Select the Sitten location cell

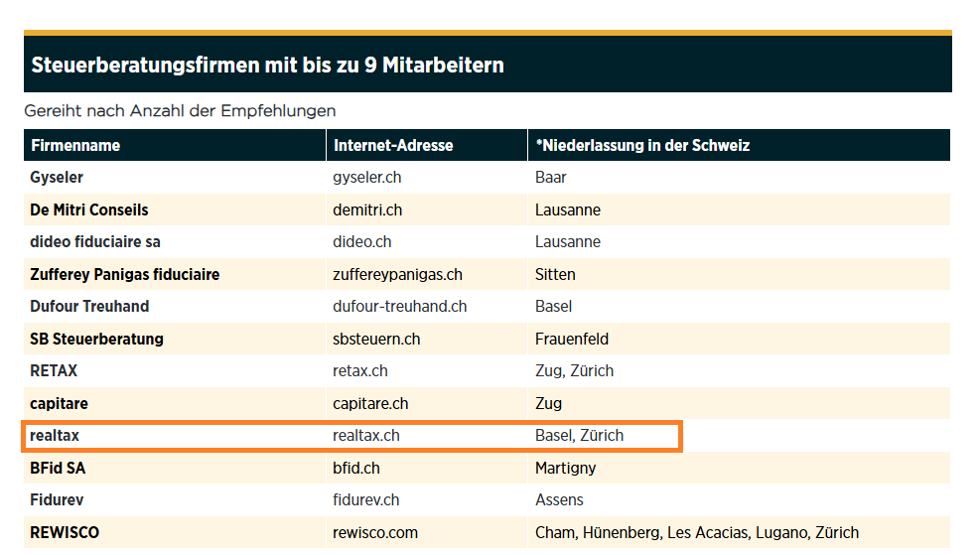(x=555, y=274)
